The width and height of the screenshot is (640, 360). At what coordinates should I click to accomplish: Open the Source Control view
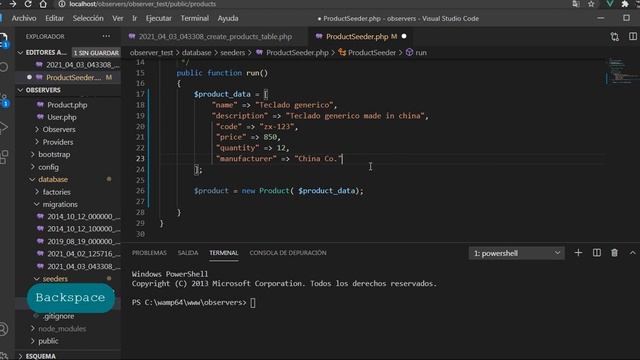point(4,99)
